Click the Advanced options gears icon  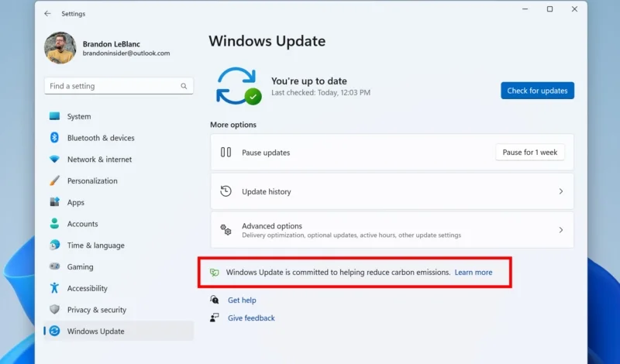[226, 229]
